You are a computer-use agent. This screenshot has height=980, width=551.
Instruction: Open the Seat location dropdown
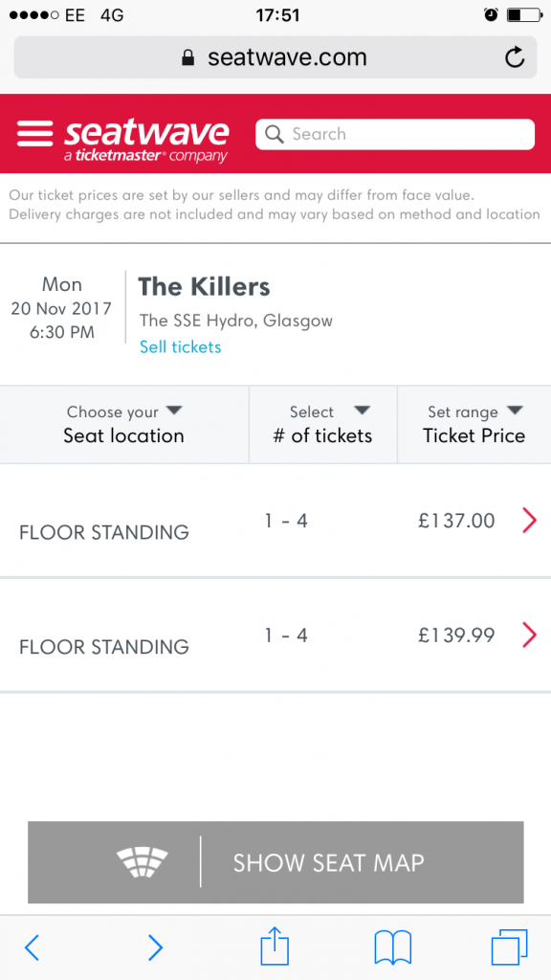pos(124,424)
